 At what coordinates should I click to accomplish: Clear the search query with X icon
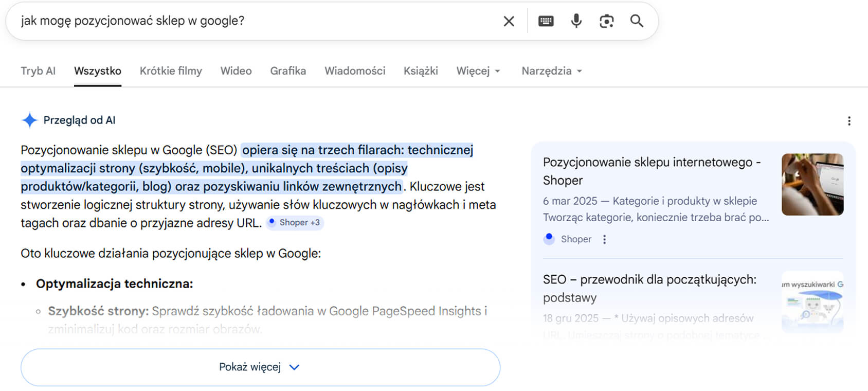point(509,21)
